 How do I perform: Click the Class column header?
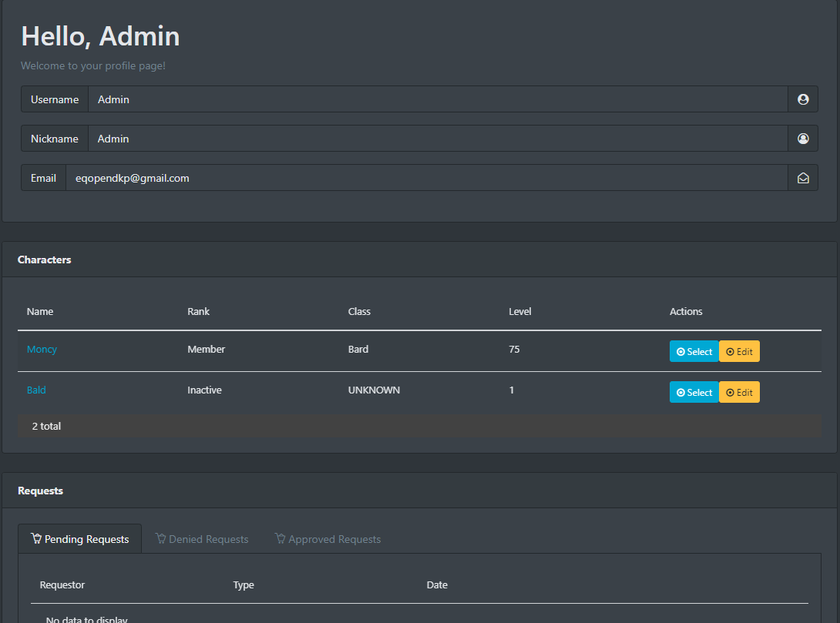tap(359, 311)
